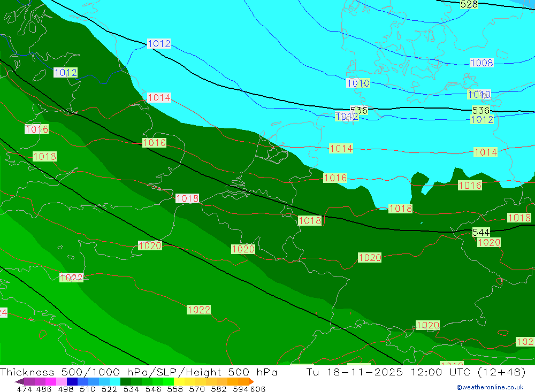Click the 582 legend value
535x392 pixels.
pyautogui.click(x=218, y=389)
